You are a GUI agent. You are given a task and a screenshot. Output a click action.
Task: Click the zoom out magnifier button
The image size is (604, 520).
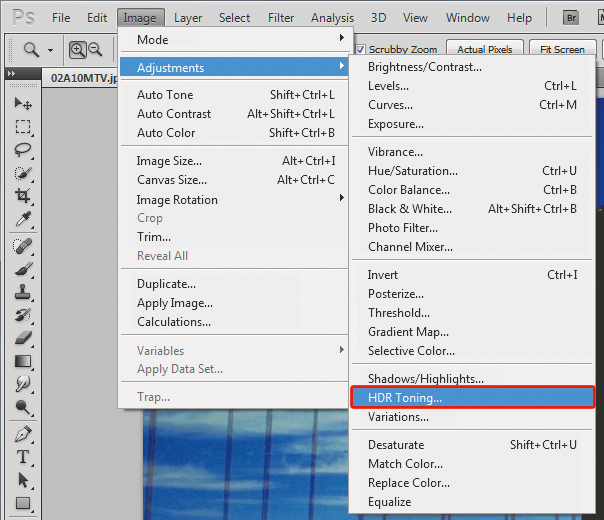click(x=96, y=49)
